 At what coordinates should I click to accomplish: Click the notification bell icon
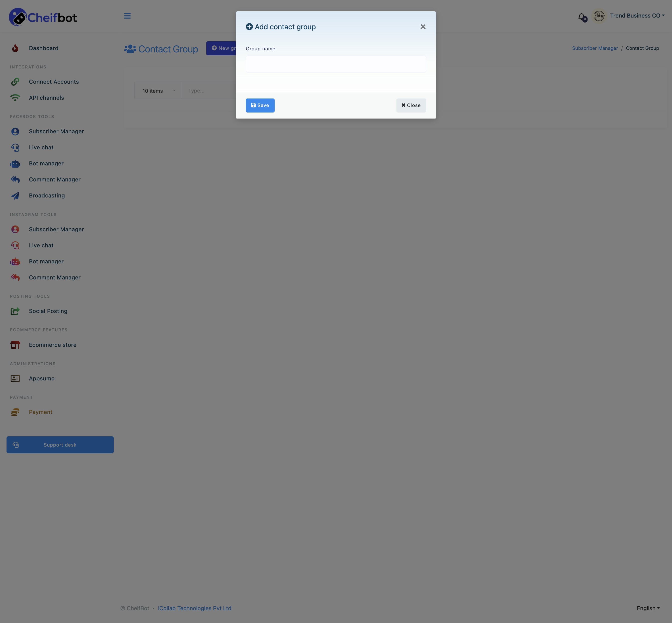click(581, 16)
